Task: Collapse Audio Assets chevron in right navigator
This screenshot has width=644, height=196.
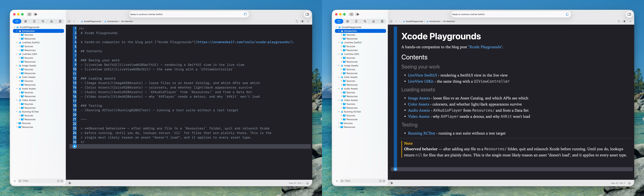Action: click(x=339, y=89)
